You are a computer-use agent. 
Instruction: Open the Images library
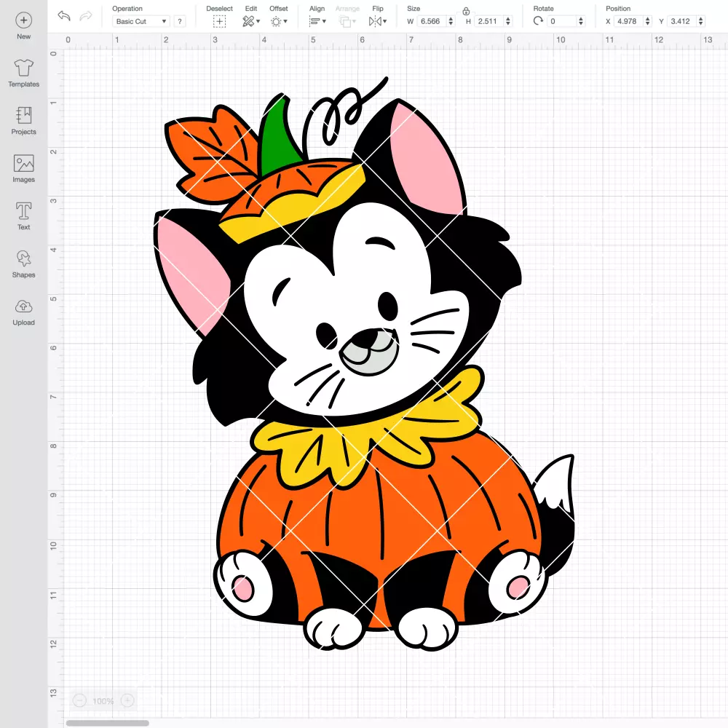tap(24, 169)
